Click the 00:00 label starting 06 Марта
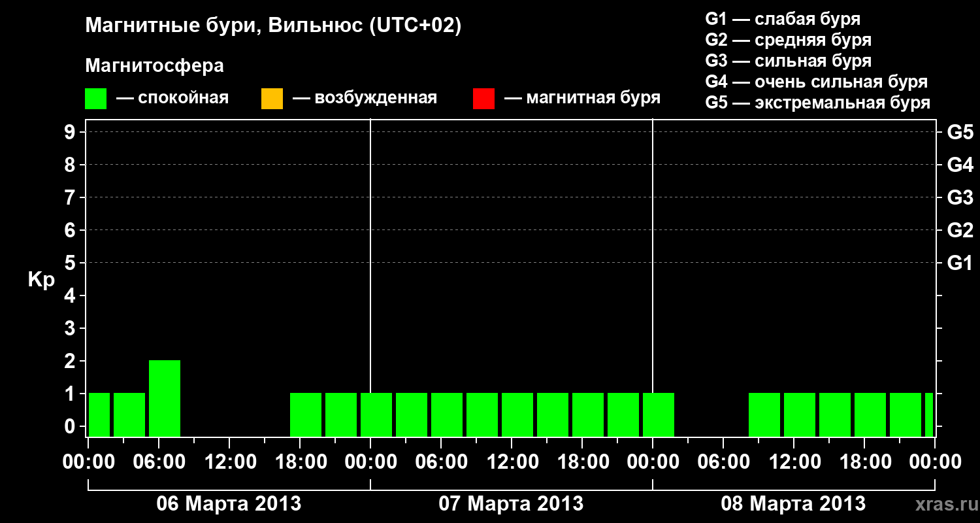980x523 pixels. 88,462
